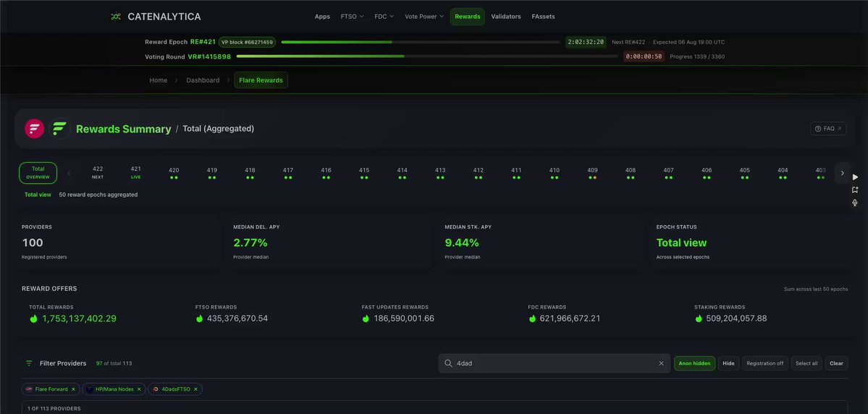Click the provider search field
The width and height of the screenshot is (868, 414).
point(554,363)
